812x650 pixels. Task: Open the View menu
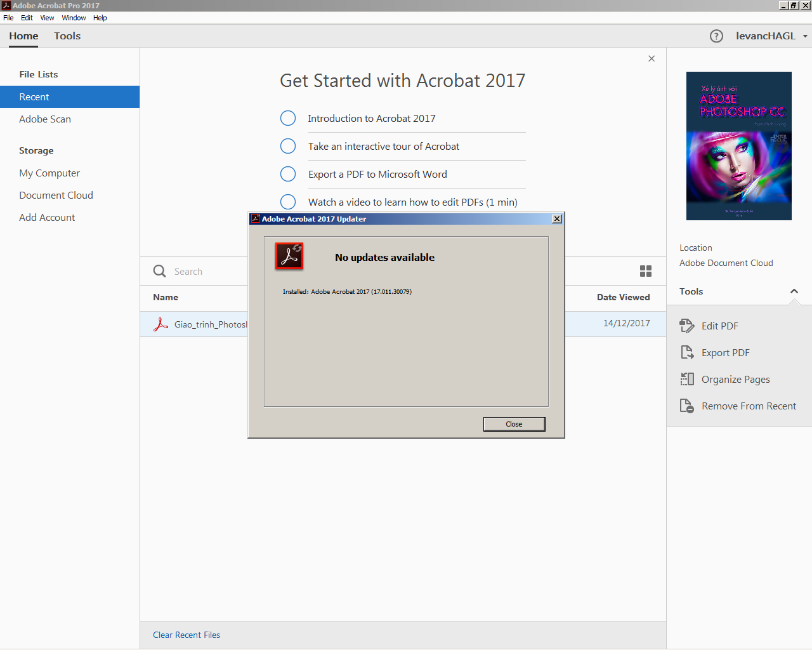coord(47,18)
